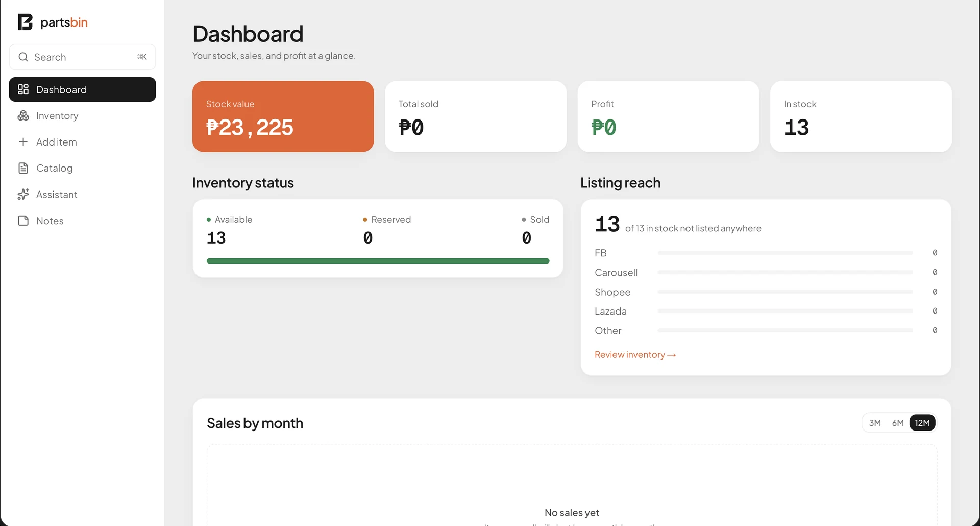Click the Reserved count label

(x=391, y=219)
